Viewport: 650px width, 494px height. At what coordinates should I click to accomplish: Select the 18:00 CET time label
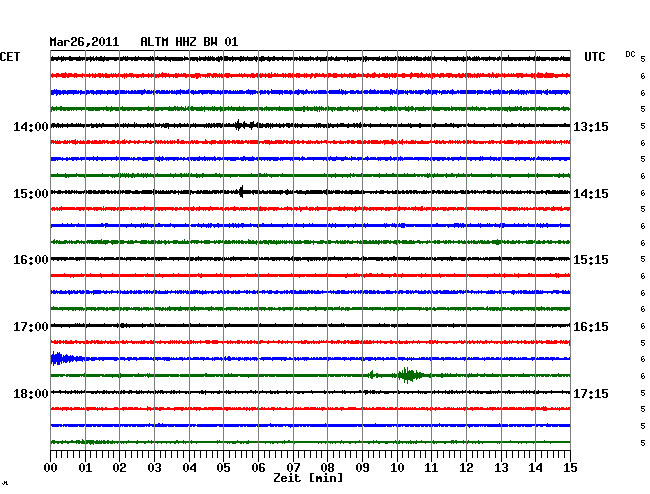click(x=31, y=393)
